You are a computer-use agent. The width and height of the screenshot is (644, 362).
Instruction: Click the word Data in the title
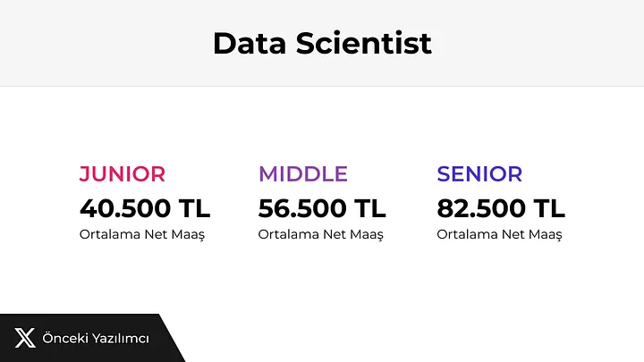point(250,43)
